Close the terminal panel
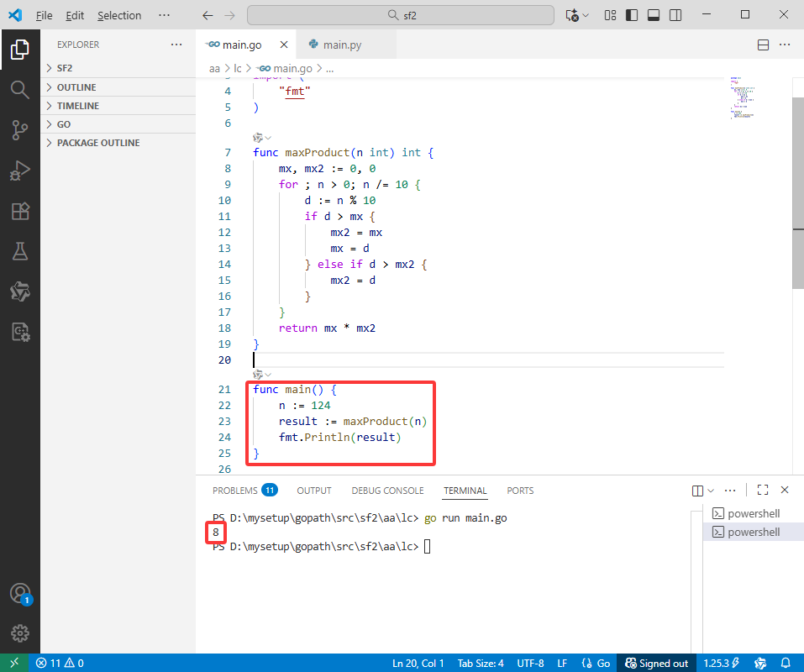Screen dimensions: 804x672 (785, 490)
